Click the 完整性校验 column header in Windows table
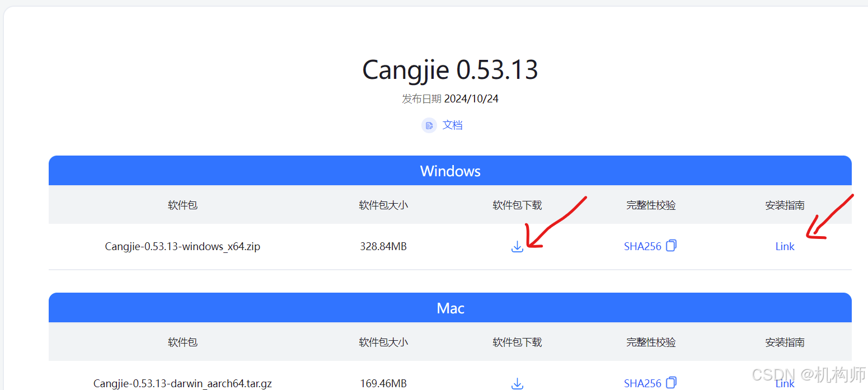Image resolution: width=868 pixels, height=390 pixels. tap(651, 205)
